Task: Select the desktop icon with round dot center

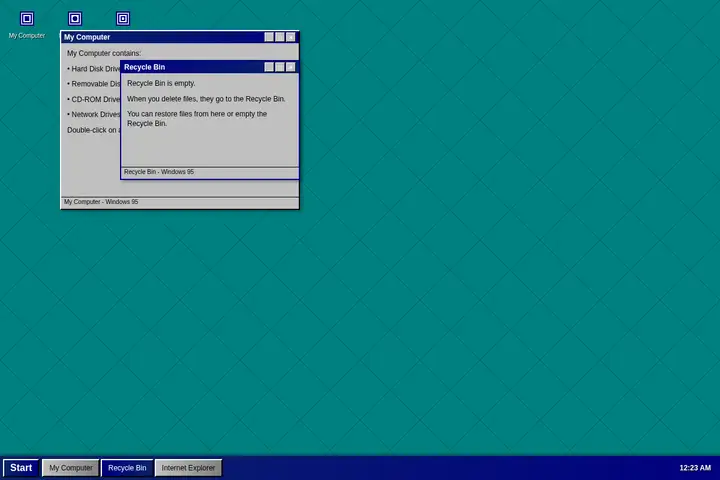Action: [x=75, y=19]
